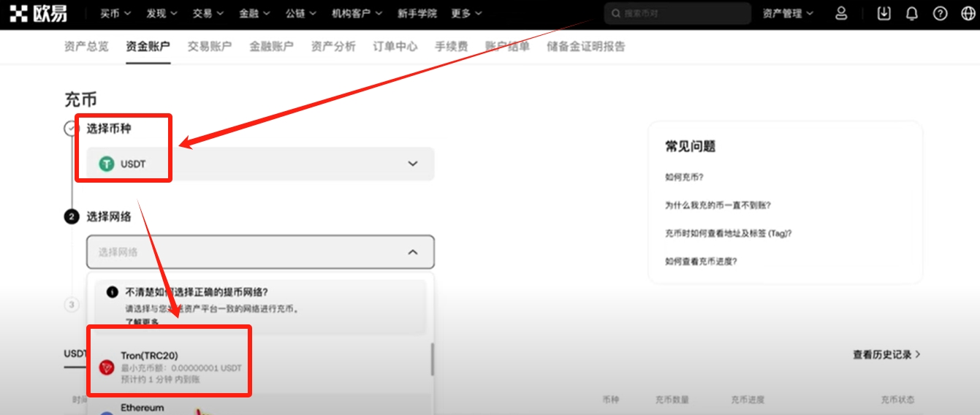Click the green USDT coin icon
The image size is (980, 415).
(107, 164)
